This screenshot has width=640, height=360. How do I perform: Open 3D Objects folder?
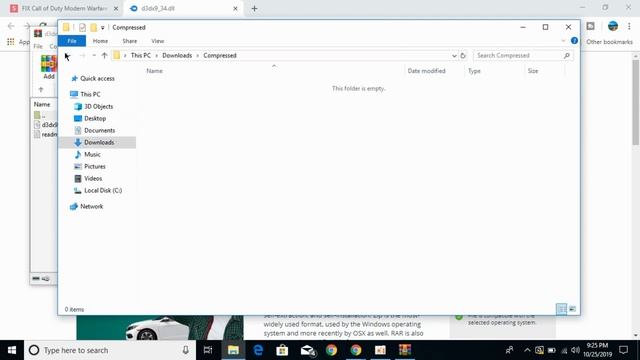tap(98, 107)
